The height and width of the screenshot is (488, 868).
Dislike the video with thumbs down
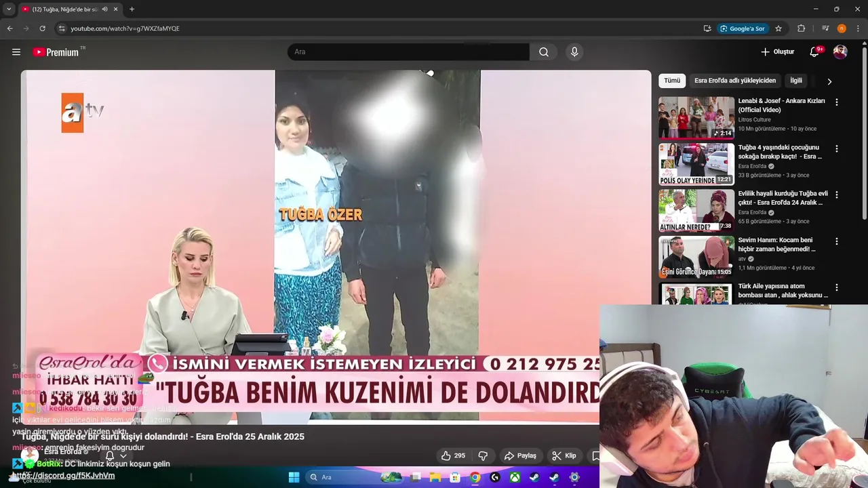tap(484, 455)
